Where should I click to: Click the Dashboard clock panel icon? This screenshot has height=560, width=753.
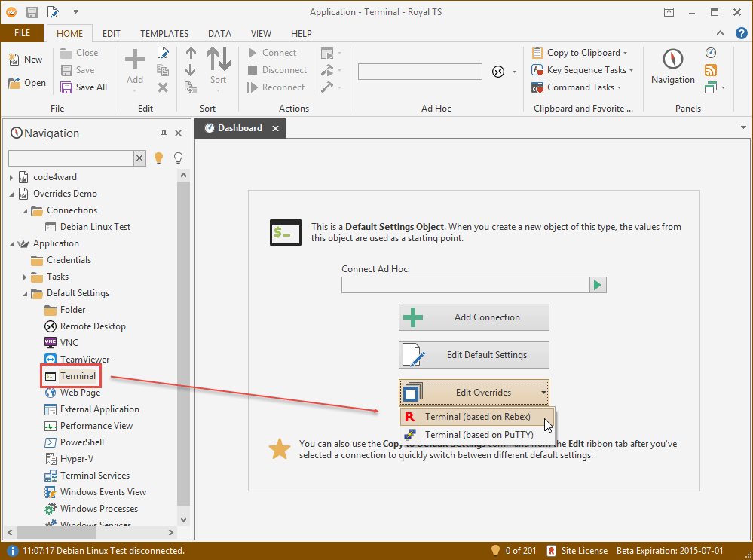click(x=711, y=53)
